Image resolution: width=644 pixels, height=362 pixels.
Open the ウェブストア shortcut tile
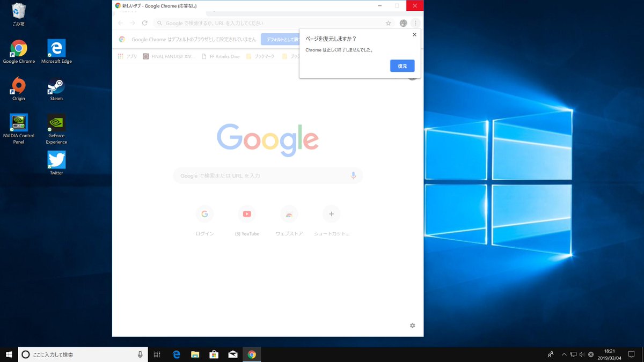coord(289,221)
